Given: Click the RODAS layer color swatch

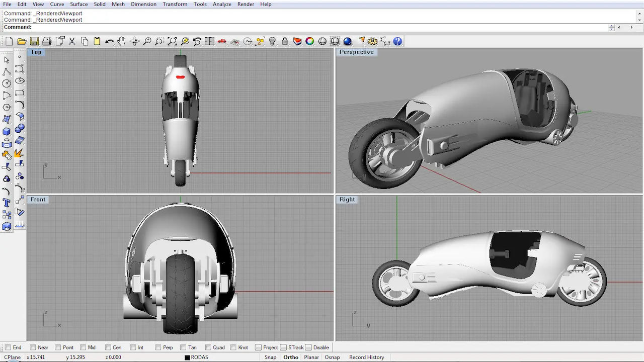Looking at the screenshot, I should (x=187, y=357).
